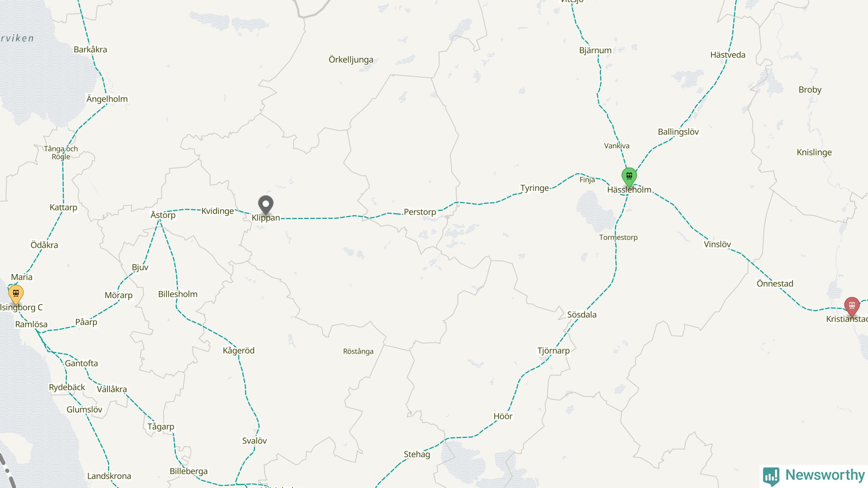This screenshot has height=488, width=868.
Task: Click the red train marker at Kristianstad
Action: click(852, 307)
